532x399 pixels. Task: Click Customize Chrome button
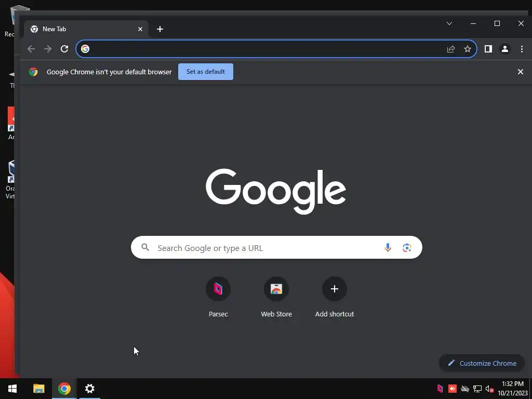point(482,363)
